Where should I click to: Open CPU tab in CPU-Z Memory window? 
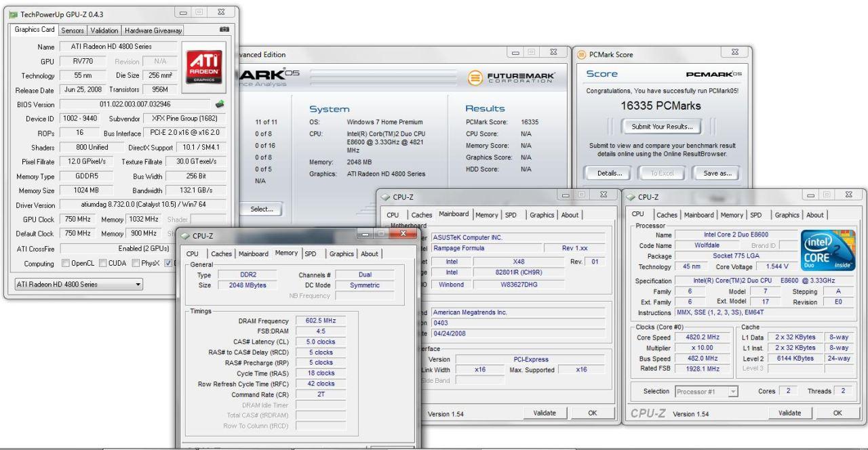point(193,253)
